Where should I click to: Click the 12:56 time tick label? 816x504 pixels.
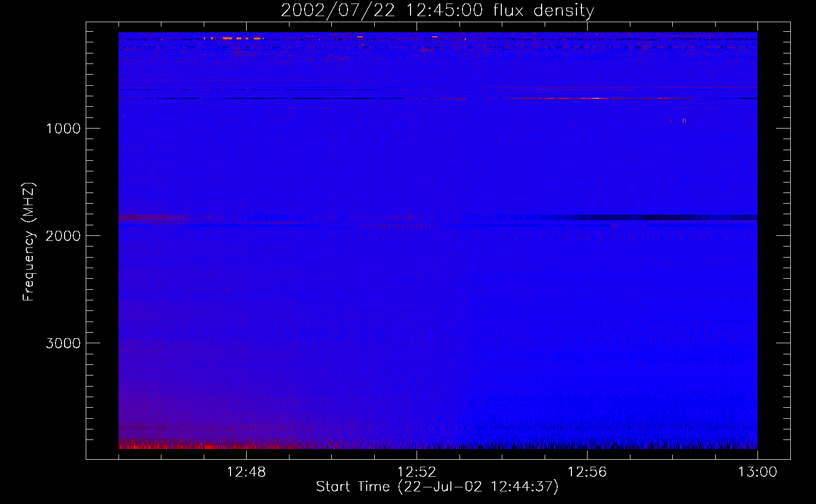coord(587,472)
